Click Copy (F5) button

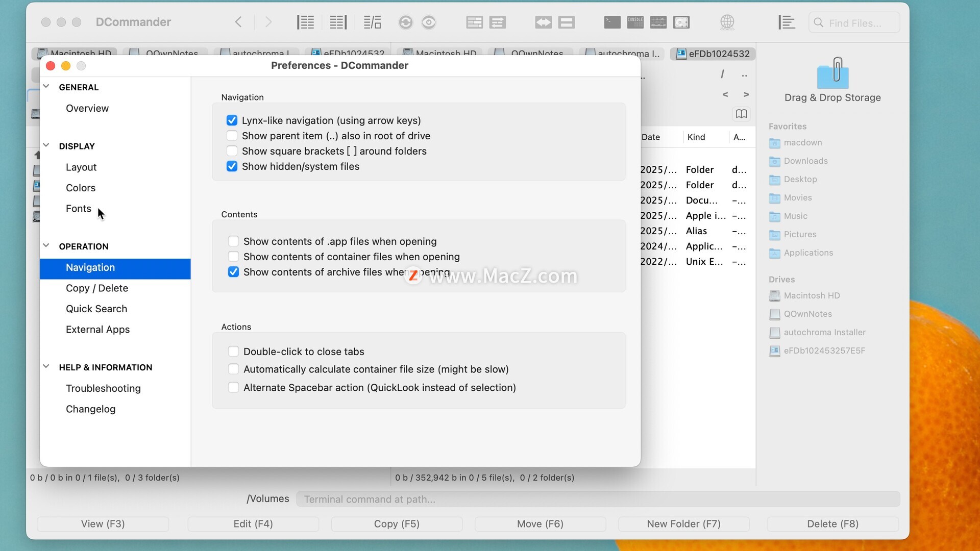pyautogui.click(x=397, y=524)
